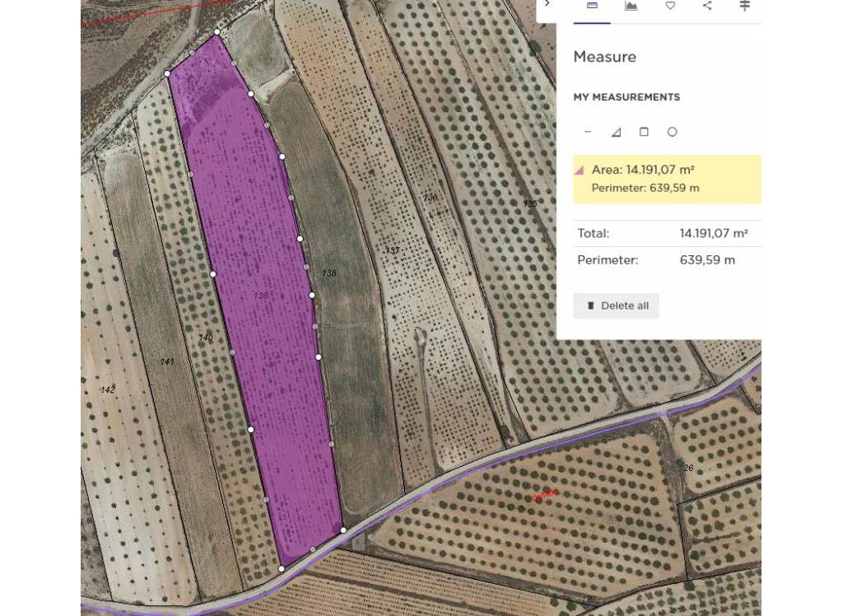Click the trash icon on Delete all
This screenshot has height=616, width=843.
point(590,306)
